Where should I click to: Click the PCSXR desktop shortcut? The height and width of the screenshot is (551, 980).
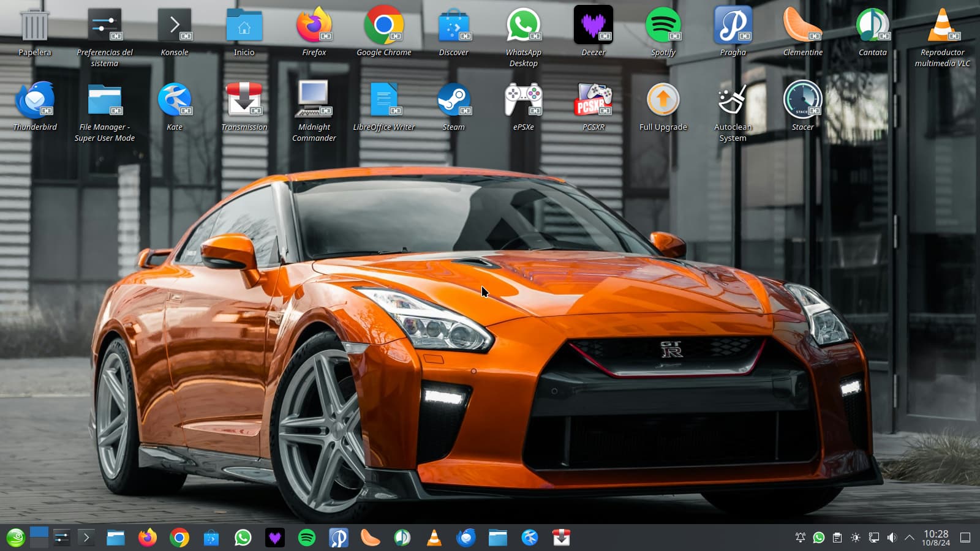coord(593,100)
